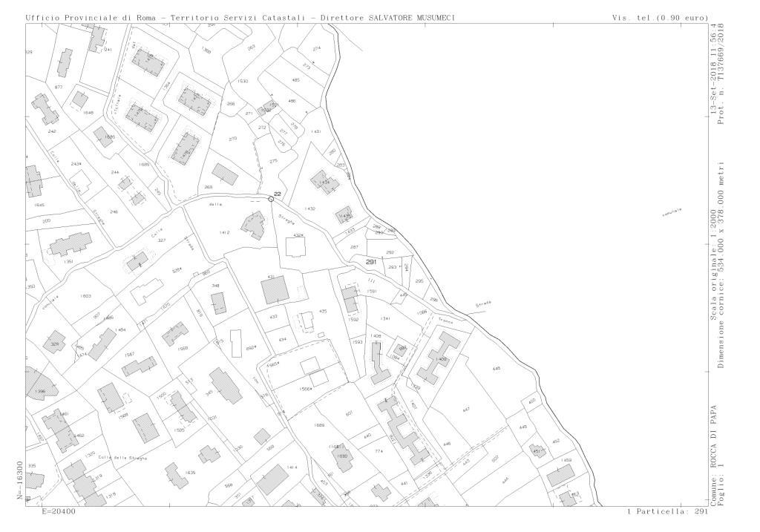Click parcel number 1341
This screenshot has height=532, width=760.
[x=385, y=318]
